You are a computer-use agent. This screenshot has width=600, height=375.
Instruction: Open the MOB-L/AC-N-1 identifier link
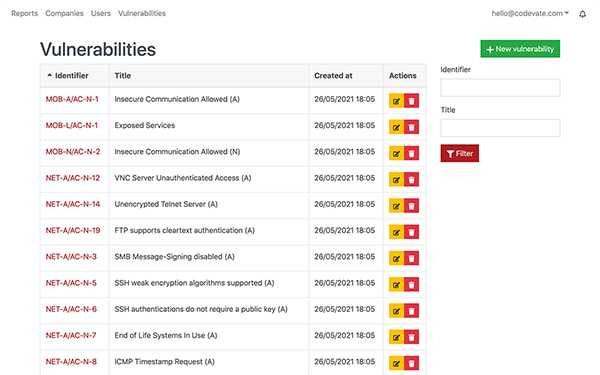pyautogui.click(x=72, y=126)
